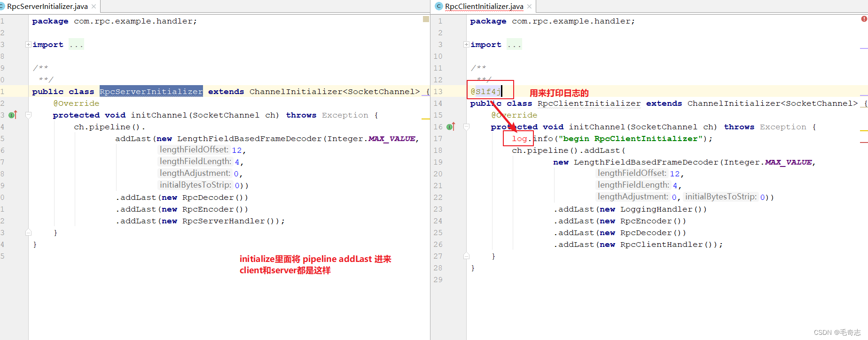
Task: Click ChannelInitializer<SocketChannel> in client class declaration
Action: click(x=773, y=103)
